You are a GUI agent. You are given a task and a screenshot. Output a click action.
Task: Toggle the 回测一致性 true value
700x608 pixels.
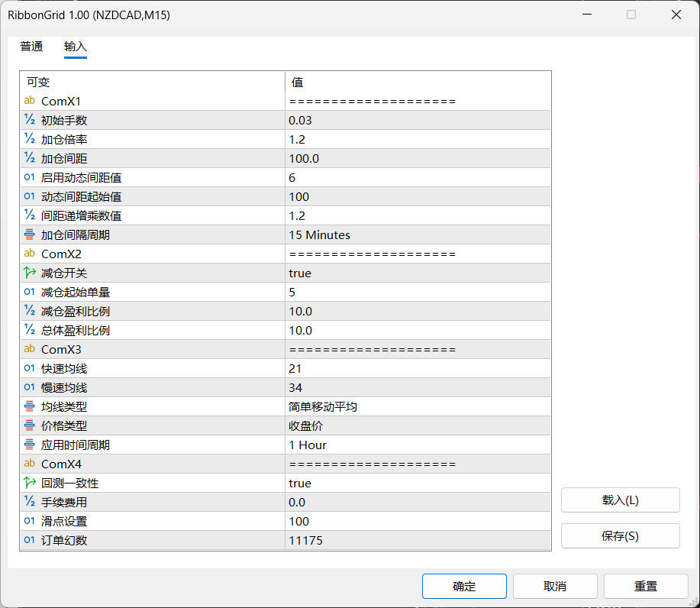418,483
